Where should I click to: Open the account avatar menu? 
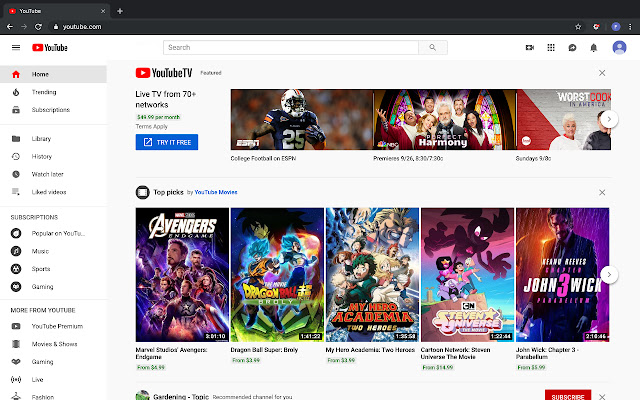(619, 48)
